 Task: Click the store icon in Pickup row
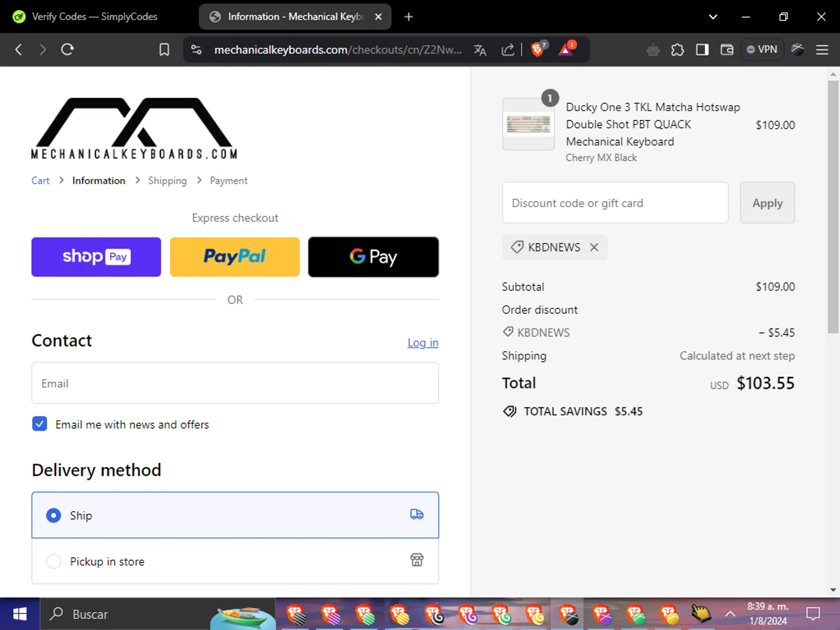coord(417,560)
